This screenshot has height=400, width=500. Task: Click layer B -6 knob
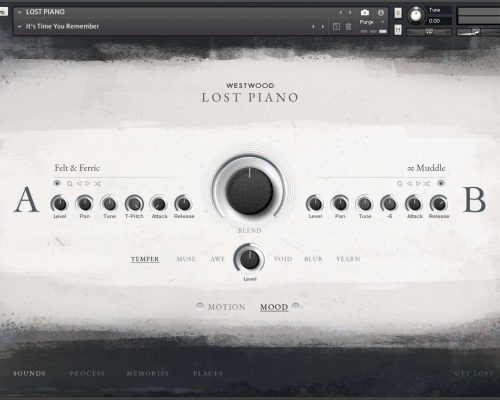tap(389, 204)
